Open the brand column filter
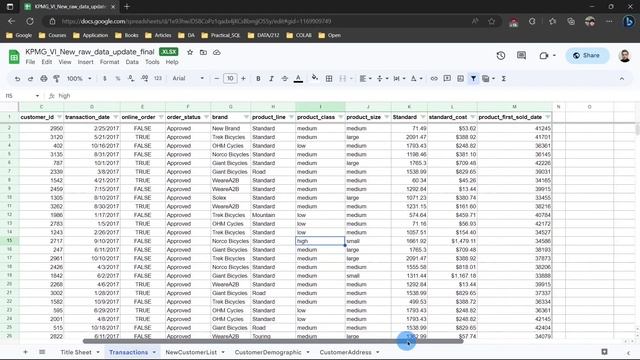This screenshot has height=360, width=640. 246,117
